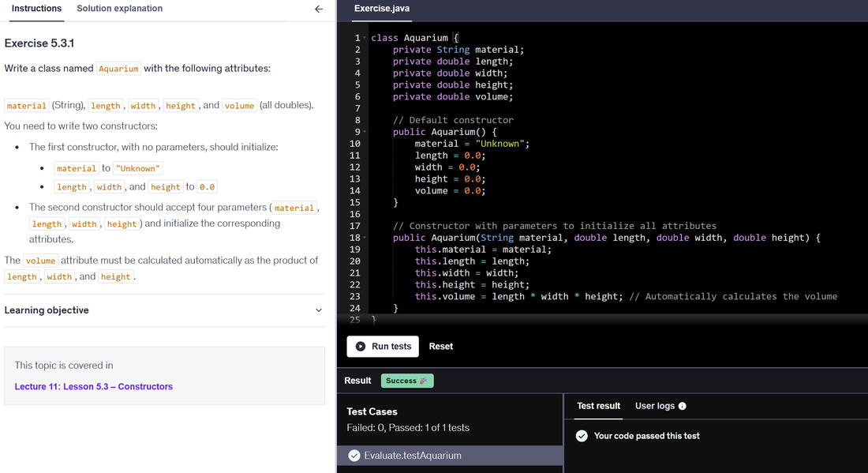Open the info icon next to User logs

(x=683, y=406)
